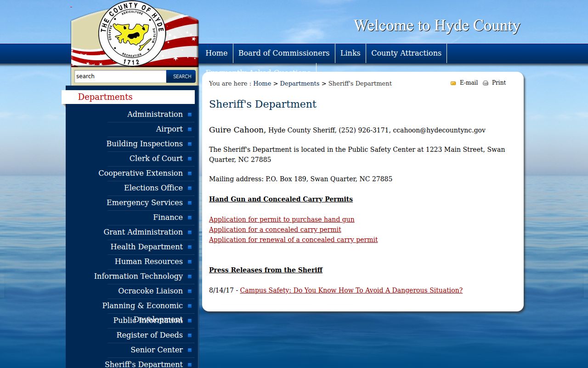Click the E-mail link
The image size is (588, 368).
pos(469,83)
